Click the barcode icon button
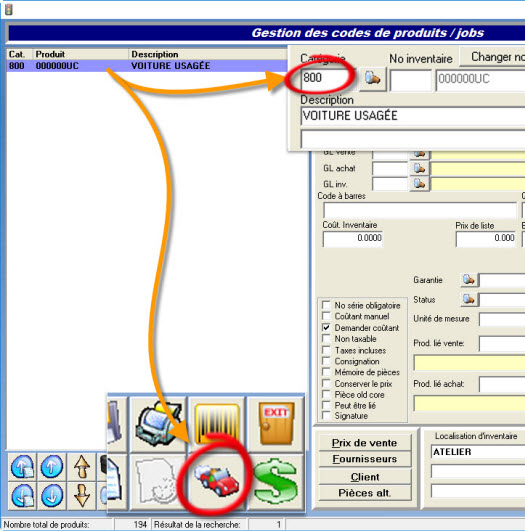 pos(217,424)
